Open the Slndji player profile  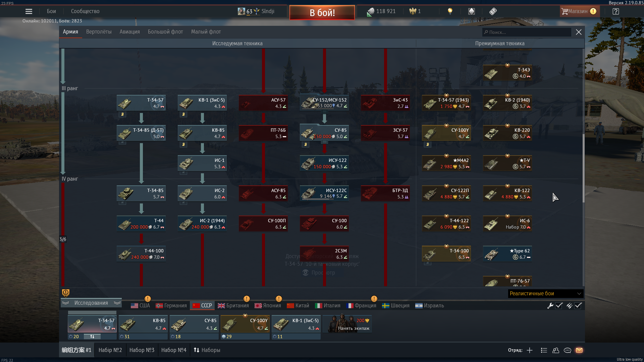(256, 11)
